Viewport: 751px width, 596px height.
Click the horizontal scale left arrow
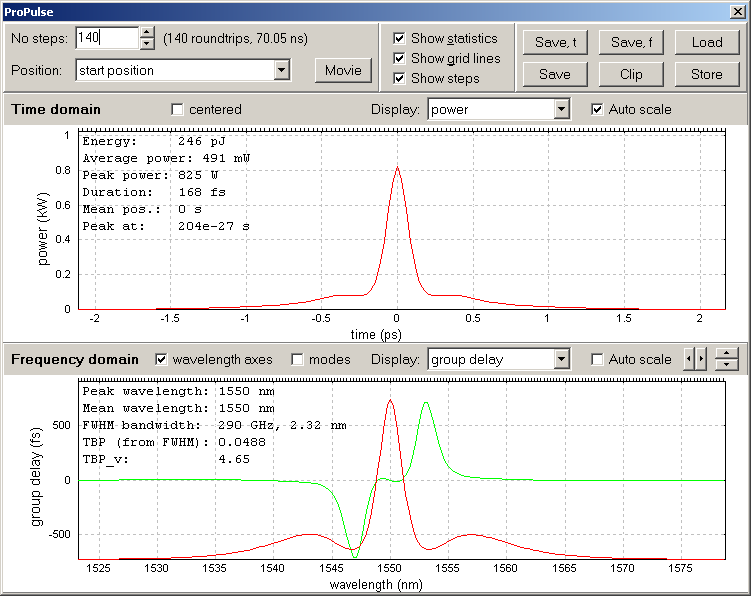689,359
